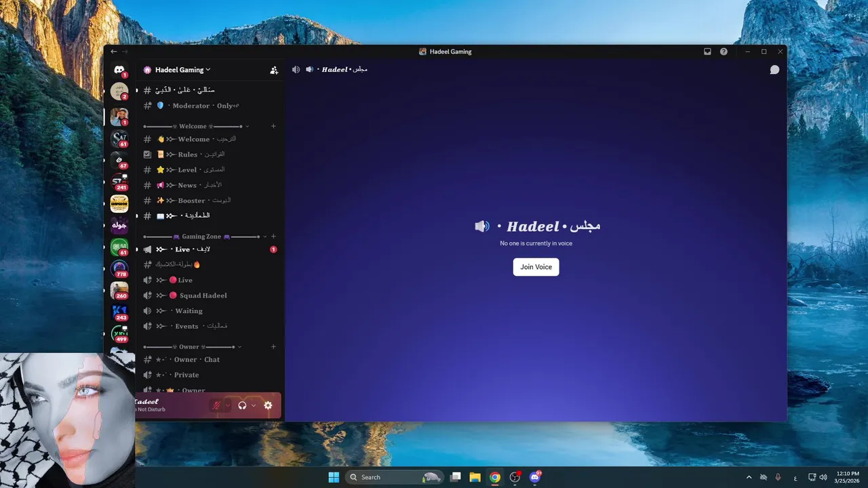Open clock showing 12:10 PM

click(x=848, y=477)
